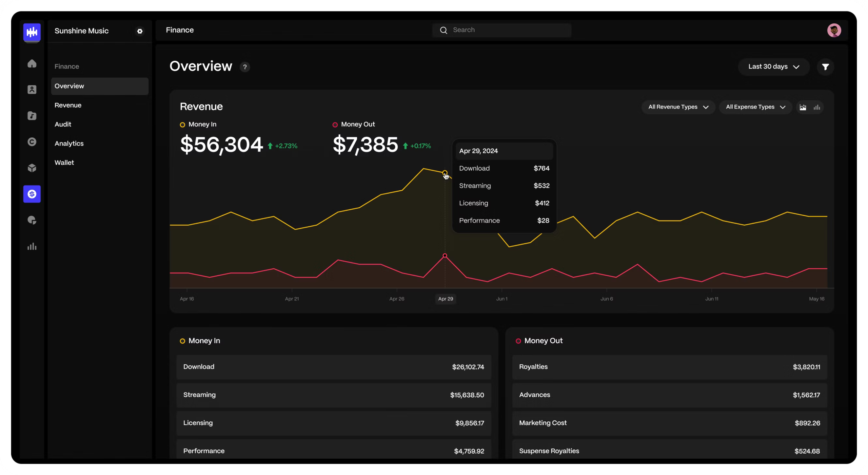Click the Overview help question mark
The image size is (868, 475).
click(245, 67)
